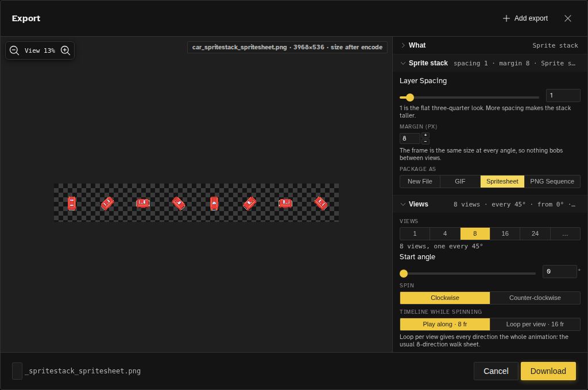588x390 pixels.
Task: Click the 'Sprite stack' value in What row
Action: (555, 45)
